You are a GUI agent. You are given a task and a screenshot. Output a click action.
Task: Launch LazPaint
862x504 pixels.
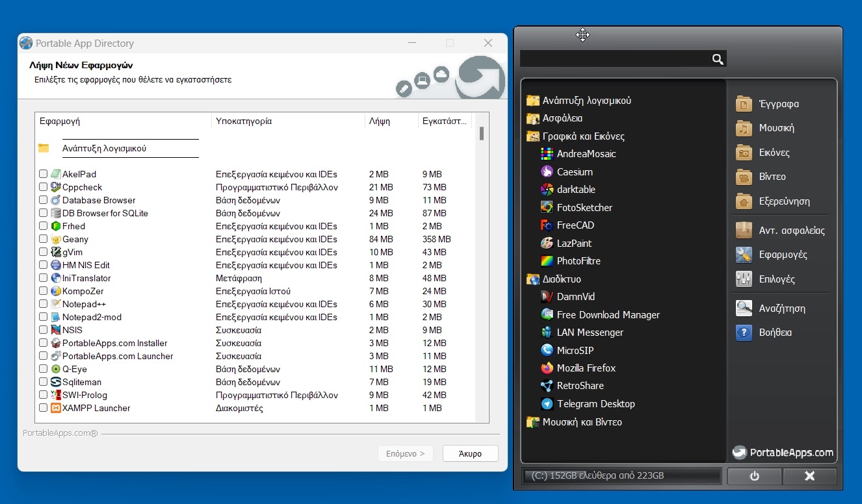(x=566, y=244)
